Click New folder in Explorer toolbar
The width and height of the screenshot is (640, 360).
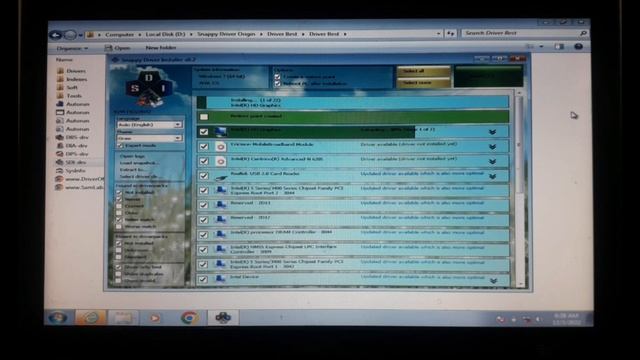click(161, 48)
